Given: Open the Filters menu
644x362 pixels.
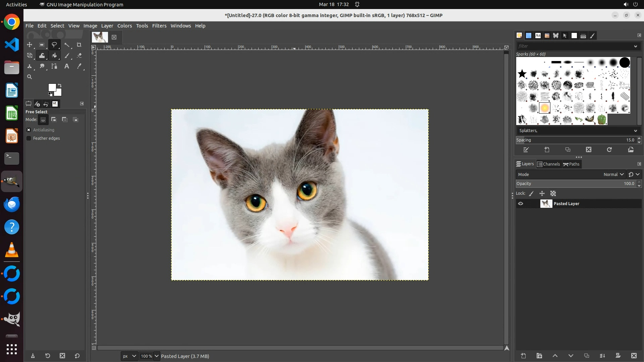Looking at the screenshot, I should click(159, 26).
